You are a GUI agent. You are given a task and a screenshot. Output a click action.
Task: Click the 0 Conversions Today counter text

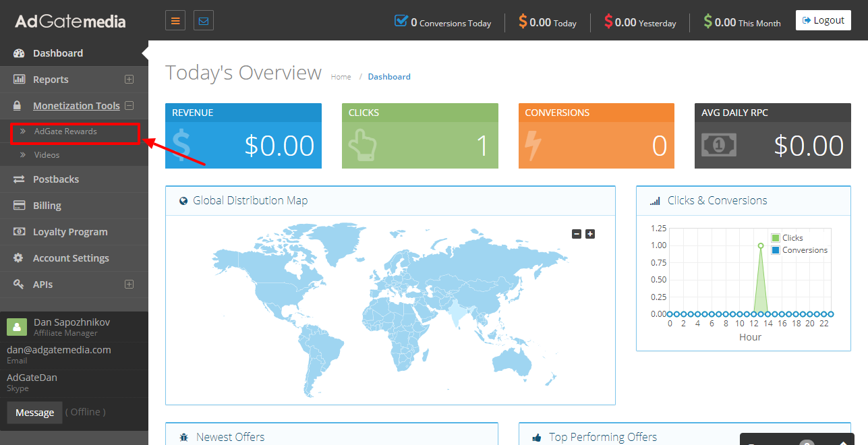[x=451, y=22]
